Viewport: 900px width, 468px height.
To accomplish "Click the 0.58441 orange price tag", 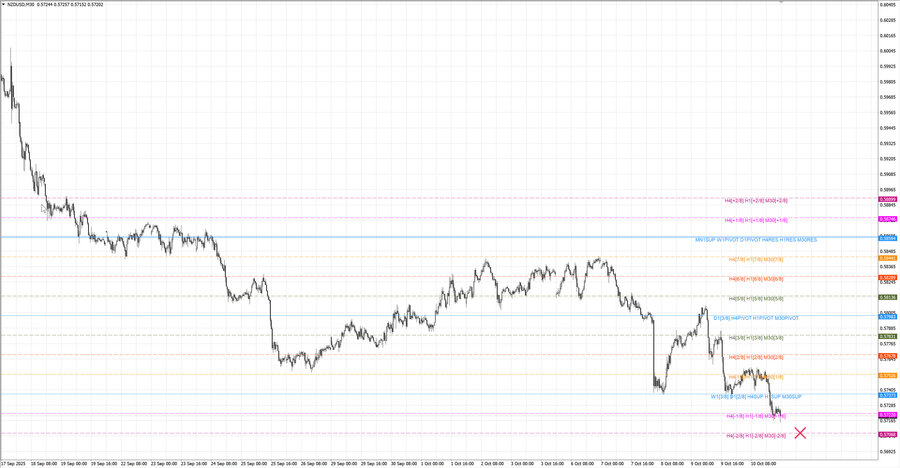I will pos(887,258).
